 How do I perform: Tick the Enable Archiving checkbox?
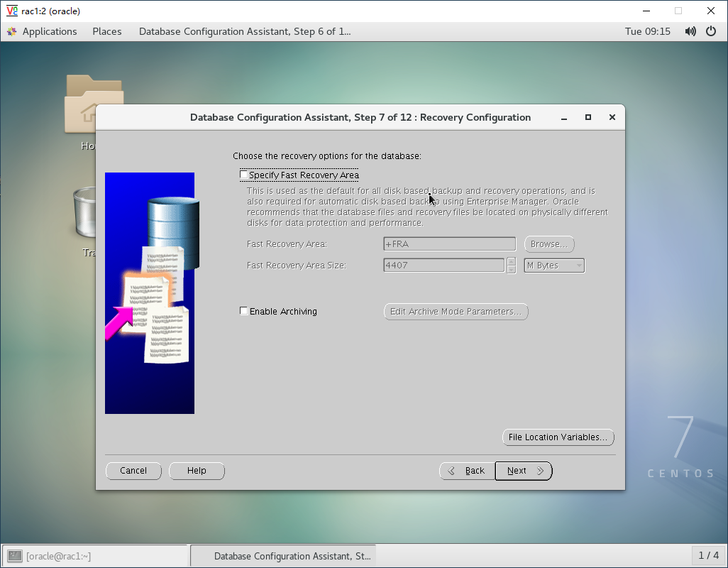click(x=244, y=311)
